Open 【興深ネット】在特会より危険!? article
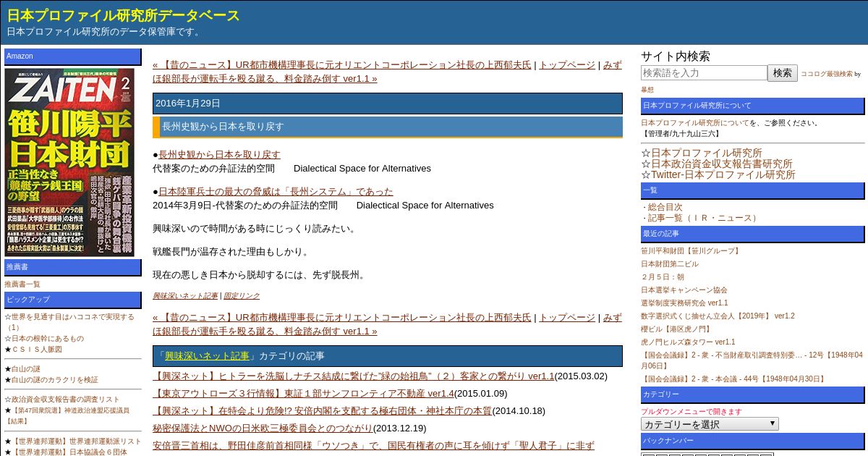Viewport: 868px width, 456px height. point(322,410)
